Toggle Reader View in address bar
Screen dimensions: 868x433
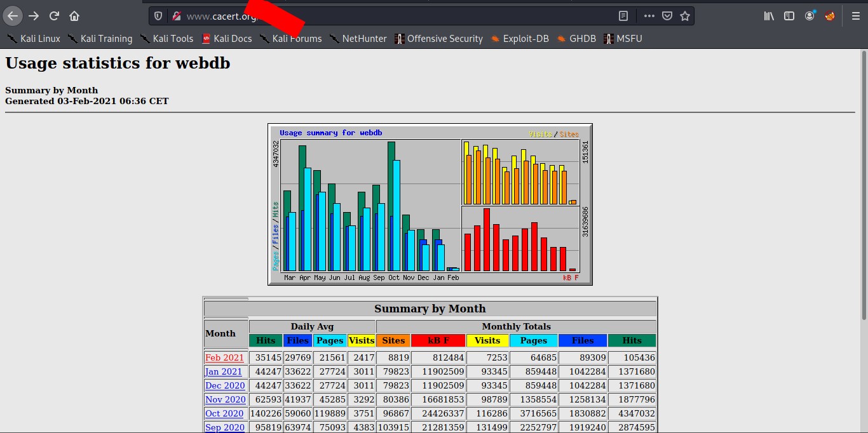tap(623, 16)
